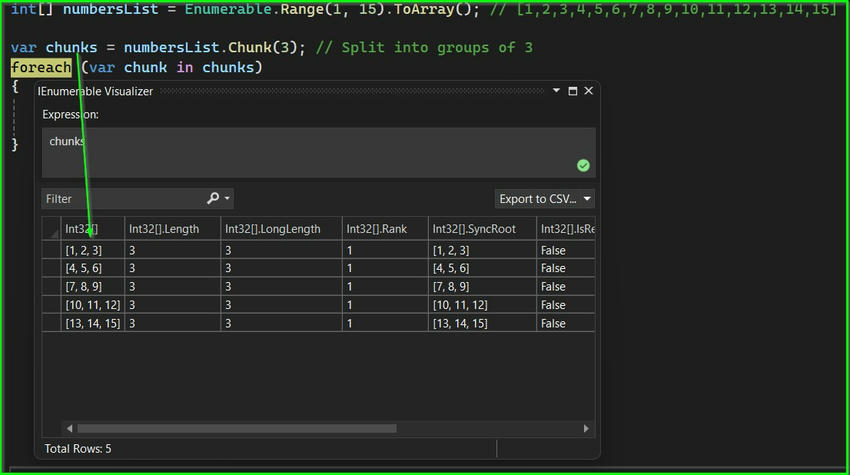
Task: Select the [10, 11, 12] cell in first column
Action: click(x=93, y=305)
